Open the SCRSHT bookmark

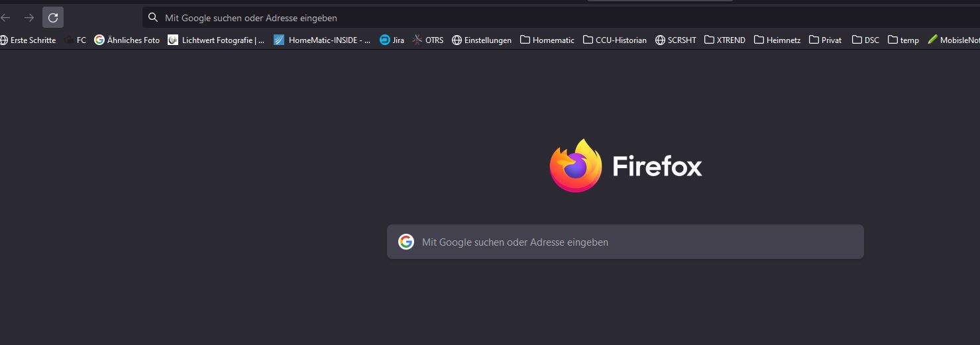(676, 40)
